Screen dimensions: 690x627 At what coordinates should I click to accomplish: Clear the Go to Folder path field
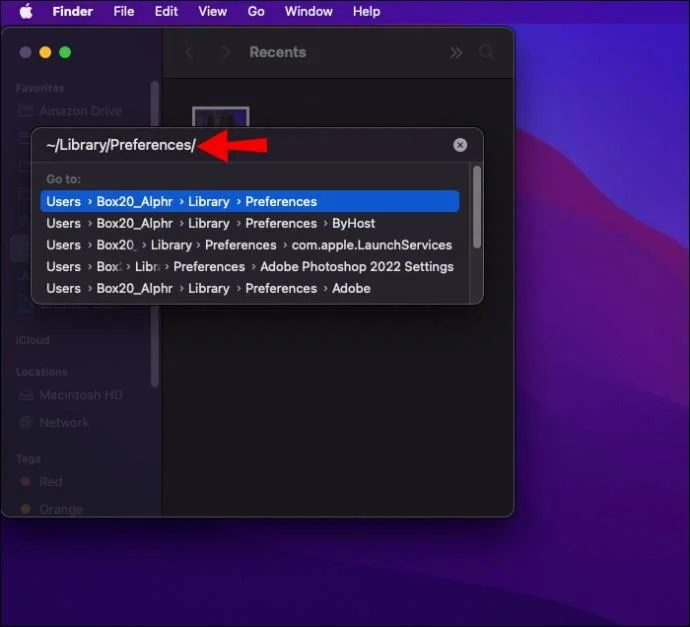(460, 145)
